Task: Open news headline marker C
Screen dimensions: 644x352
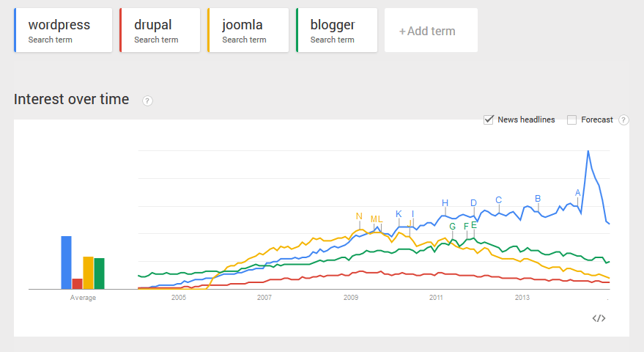Action: coord(499,200)
